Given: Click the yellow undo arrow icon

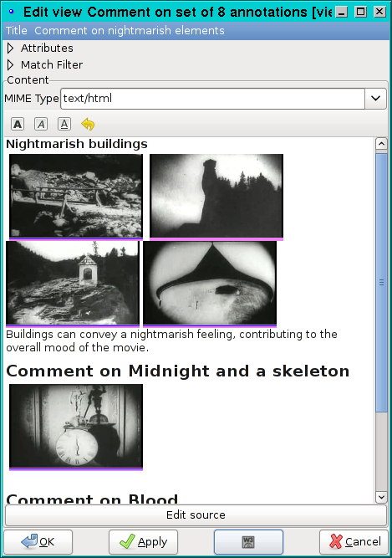Looking at the screenshot, I should click(88, 124).
